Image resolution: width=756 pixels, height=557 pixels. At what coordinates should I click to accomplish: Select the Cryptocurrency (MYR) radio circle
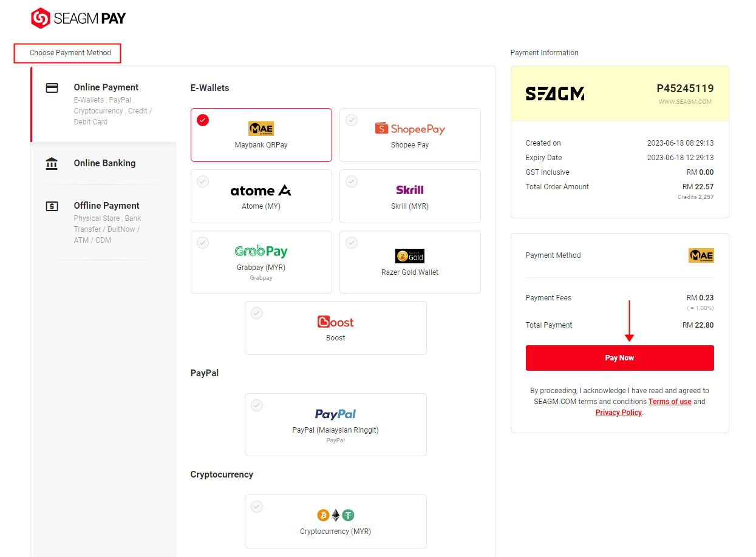257,507
